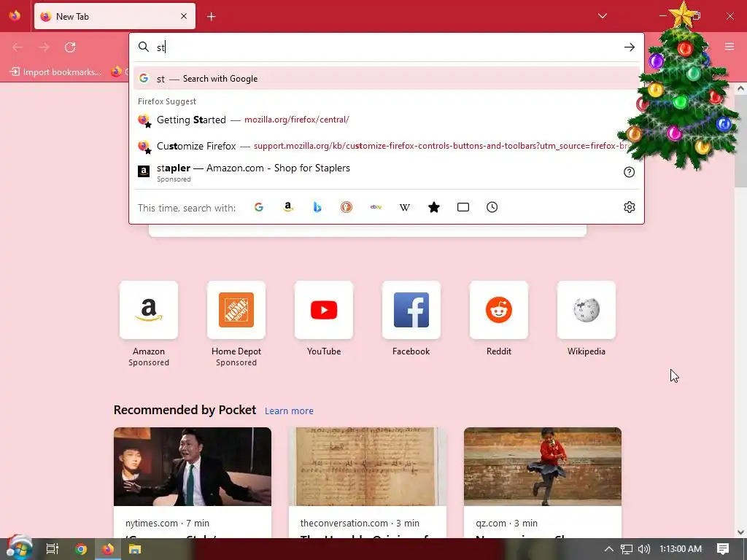
Task: Select 'st — Search with Google' suggestion
Action: 387,79
